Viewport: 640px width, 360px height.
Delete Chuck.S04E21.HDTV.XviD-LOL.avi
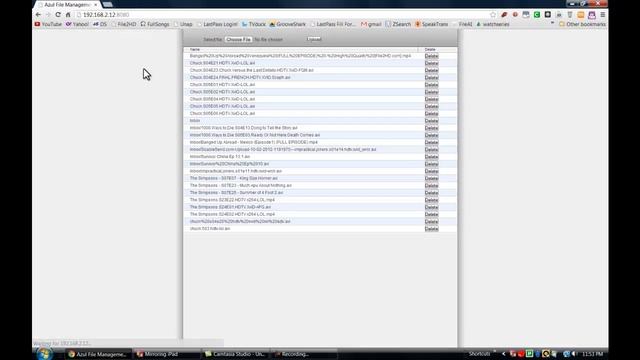(x=431, y=63)
